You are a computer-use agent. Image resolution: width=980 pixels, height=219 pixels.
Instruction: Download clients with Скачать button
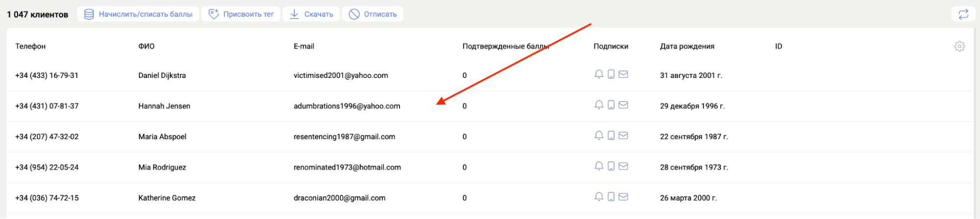point(311,14)
